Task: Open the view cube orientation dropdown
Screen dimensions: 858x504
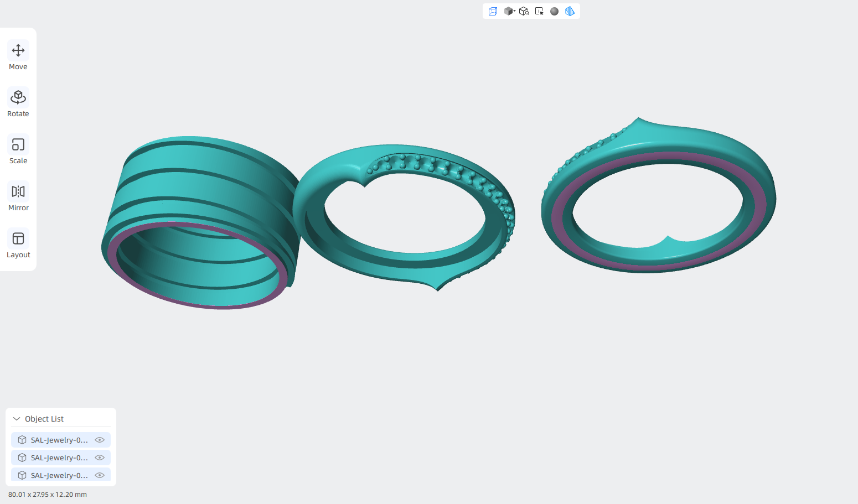Action: [x=509, y=11]
